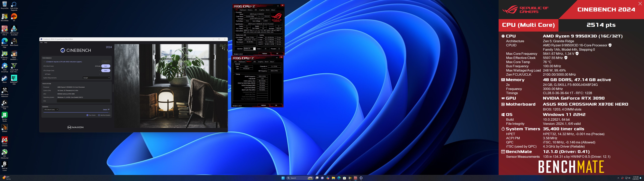The width and height of the screenshot is (644, 181).
Task: Open Ranking CPU (Multi Core) dropdown
Action: pyautogui.click(x=51, y=109)
